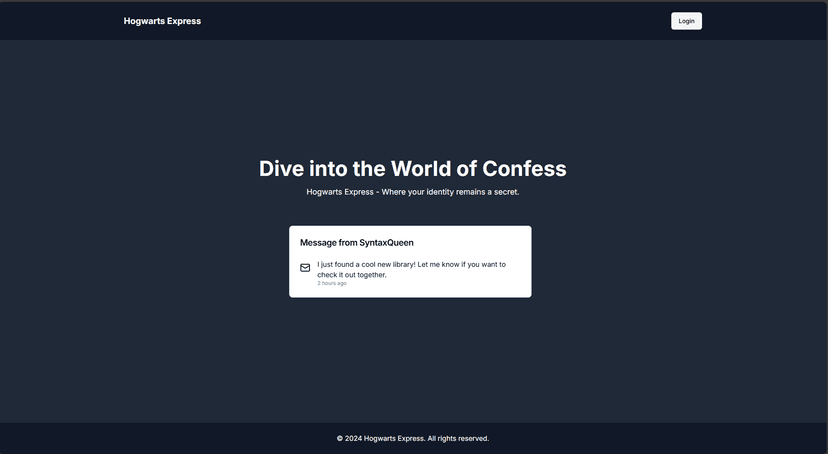Click the '© 2024 Hogwarts Express' footer text

pos(413,439)
